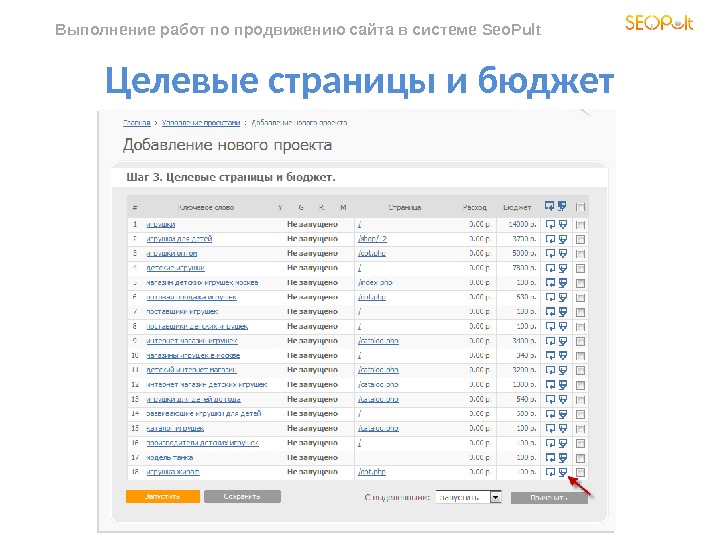Open the 'Управление проектами' breadcrumb link
Image resolution: width=720 pixels, height=540 pixels.
pos(201,123)
